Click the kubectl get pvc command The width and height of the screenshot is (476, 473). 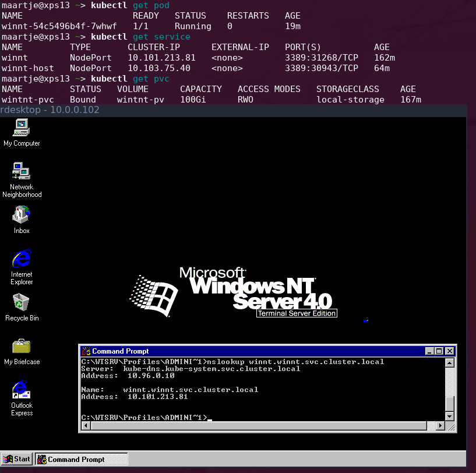tap(130, 79)
